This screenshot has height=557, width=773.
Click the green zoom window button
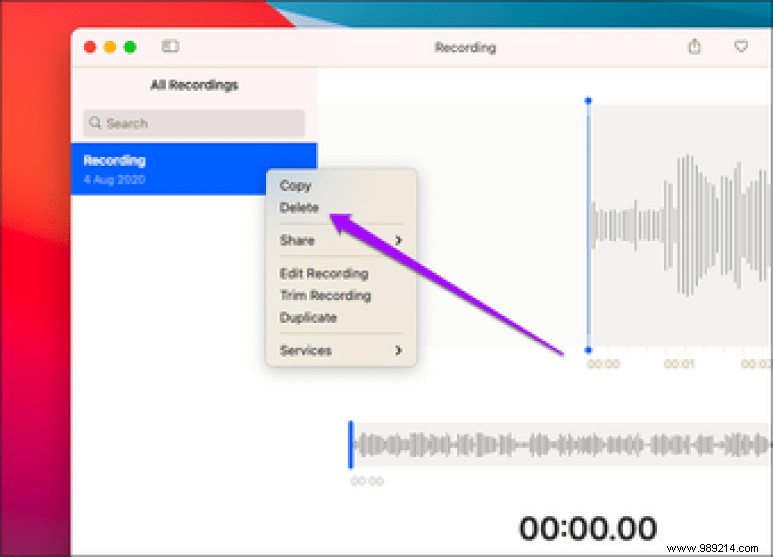(130, 46)
